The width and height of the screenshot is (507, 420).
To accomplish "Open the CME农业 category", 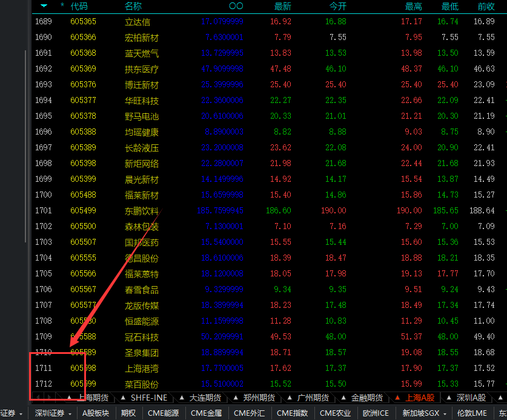I will (x=336, y=413).
